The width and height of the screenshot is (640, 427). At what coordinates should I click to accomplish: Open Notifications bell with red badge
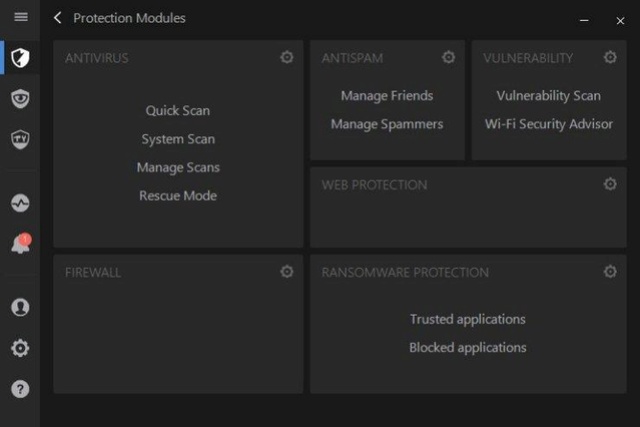21,244
